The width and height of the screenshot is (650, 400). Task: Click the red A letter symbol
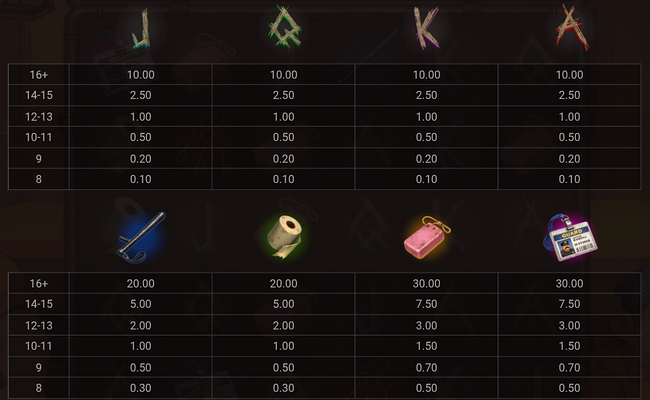[x=572, y=28]
